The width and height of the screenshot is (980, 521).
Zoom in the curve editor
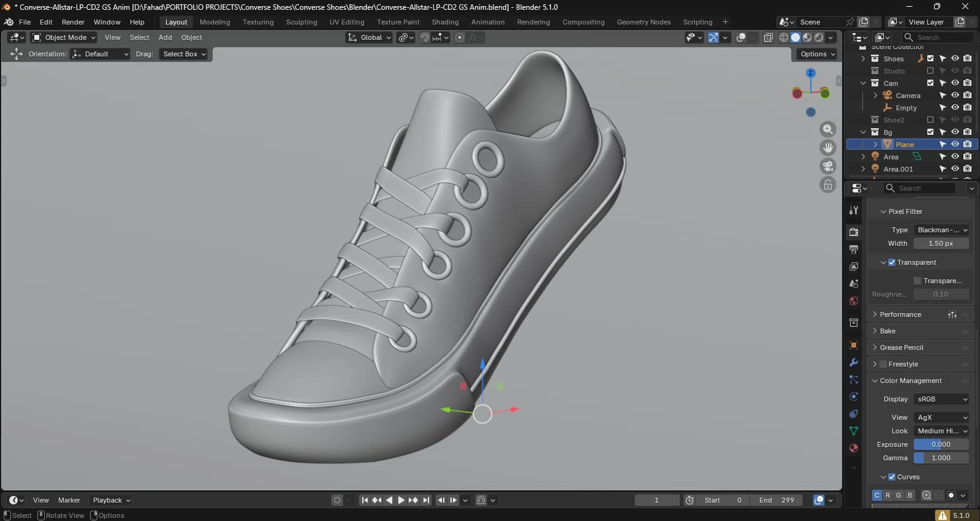[927, 495]
